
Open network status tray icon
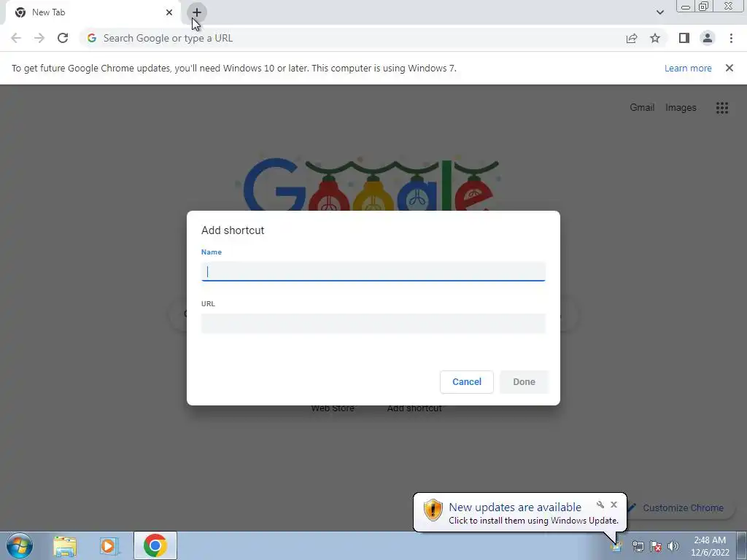coord(638,546)
